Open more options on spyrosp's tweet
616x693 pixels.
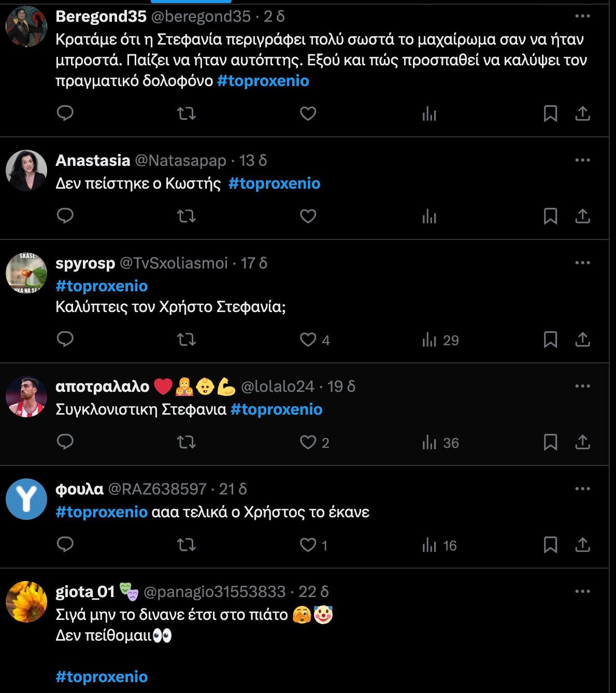582,263
